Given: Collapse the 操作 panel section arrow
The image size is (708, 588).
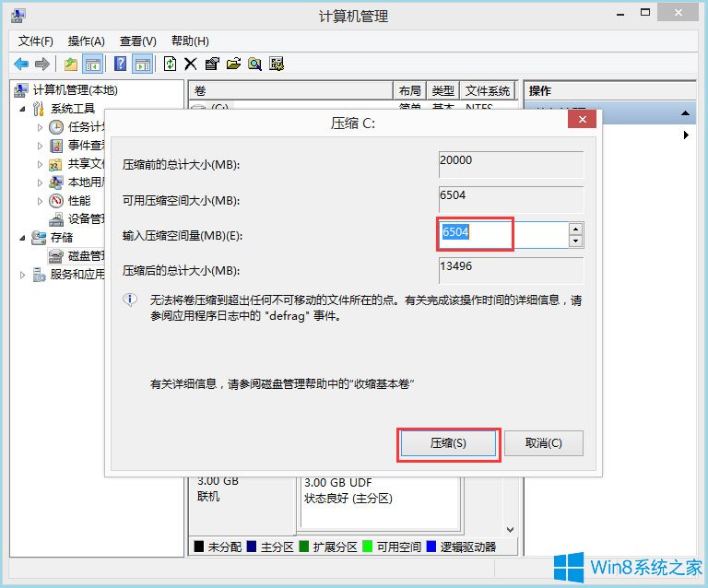Looking at the screenshot, I should click(x=686, y=113).
